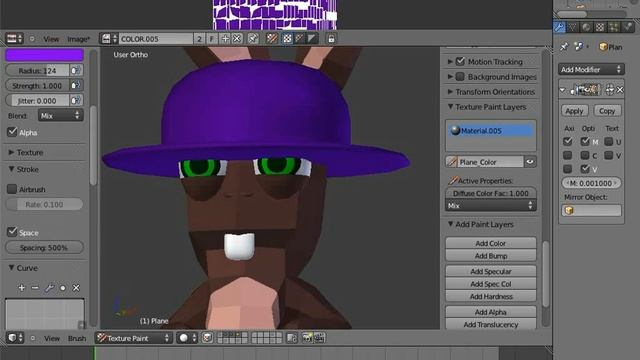
Task: Open the Blend Mix dropdown
Action: (x=61, y=116)
